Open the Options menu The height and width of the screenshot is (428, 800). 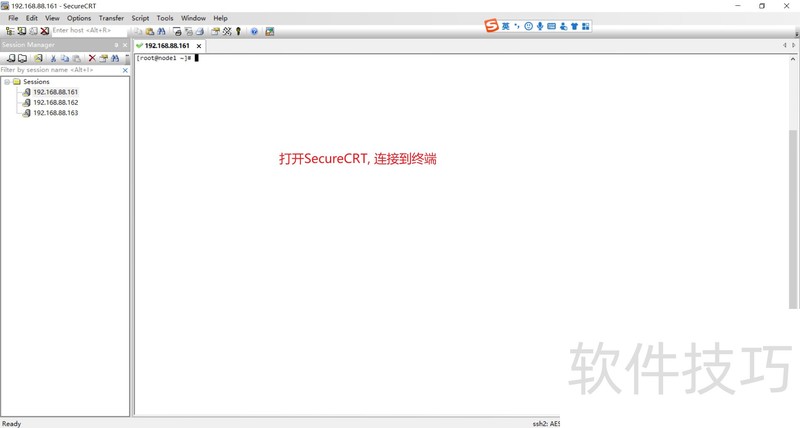[79, 18]
